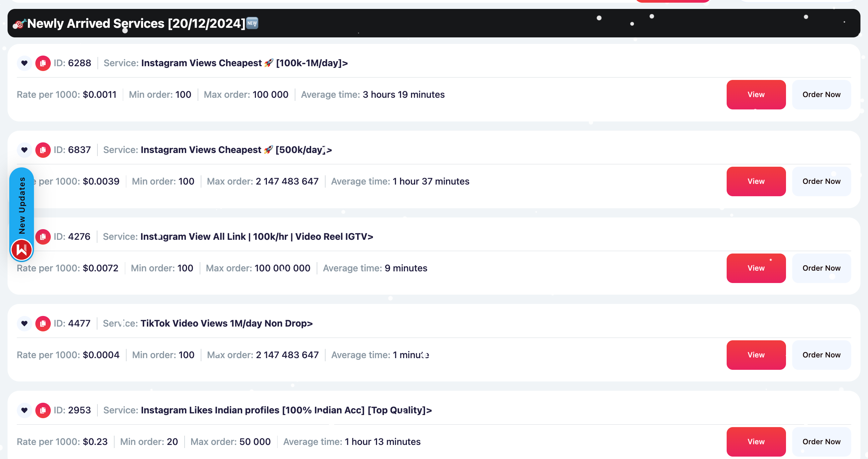Open service name Instagram Views Cheapest [500k/day]
Screen dimensions: 868x459
click(x=236, y=150)
